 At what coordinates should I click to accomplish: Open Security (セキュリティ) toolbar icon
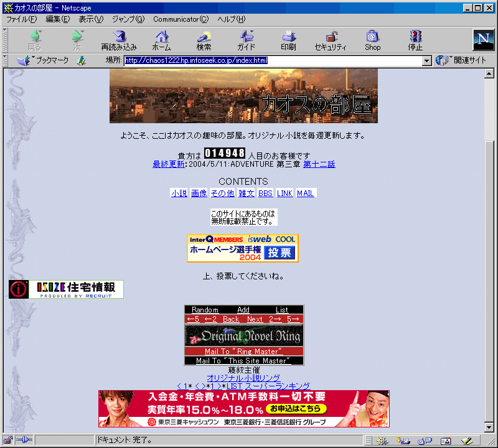(331, 40)
